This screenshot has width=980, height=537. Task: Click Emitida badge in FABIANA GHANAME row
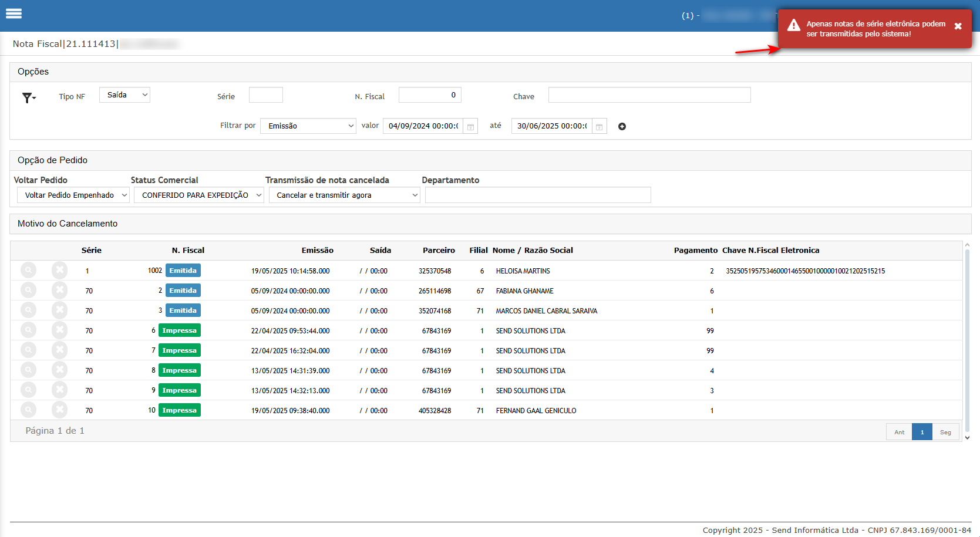tap(183, 291)
